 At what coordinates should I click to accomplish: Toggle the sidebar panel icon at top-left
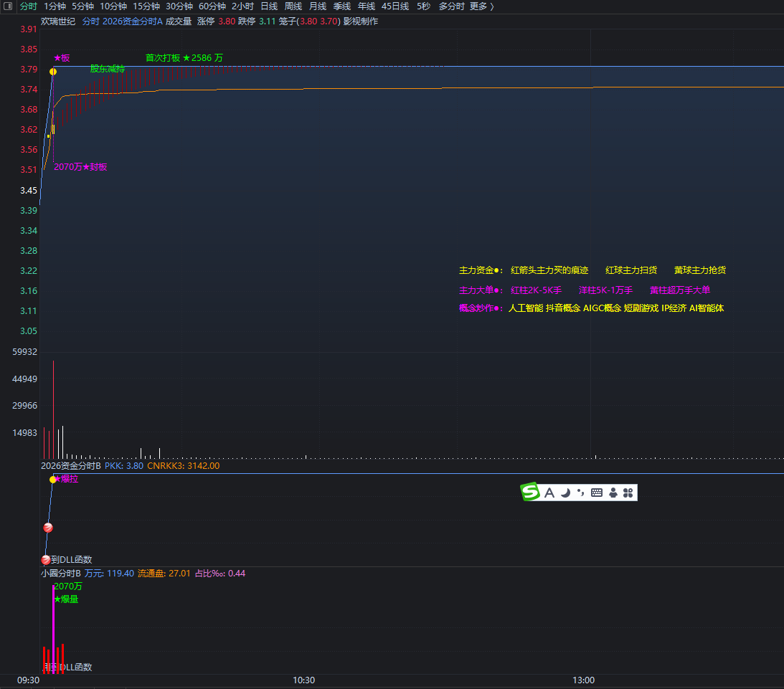8,6
